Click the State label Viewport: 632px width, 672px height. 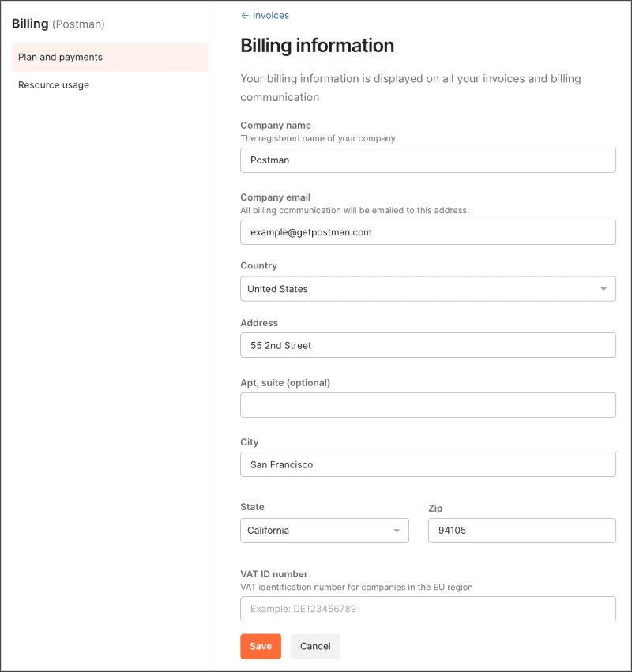coord(252,507)
